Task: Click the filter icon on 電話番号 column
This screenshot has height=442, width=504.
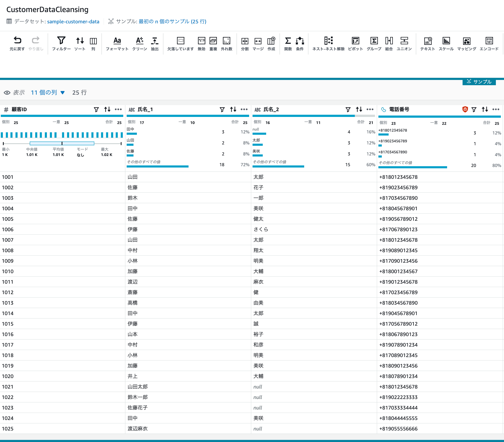Action: click(x=474, y=110)
